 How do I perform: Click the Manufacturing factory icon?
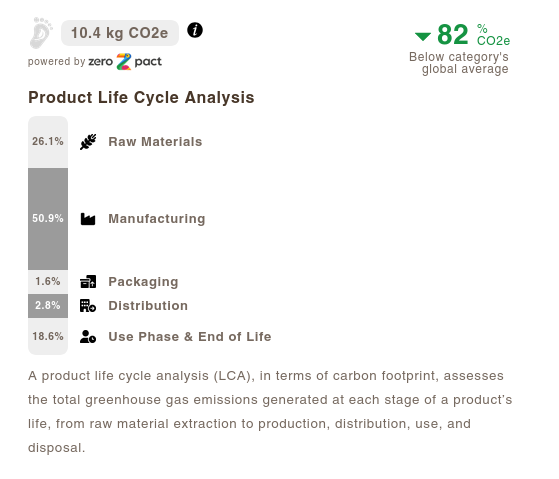(88, 219)
